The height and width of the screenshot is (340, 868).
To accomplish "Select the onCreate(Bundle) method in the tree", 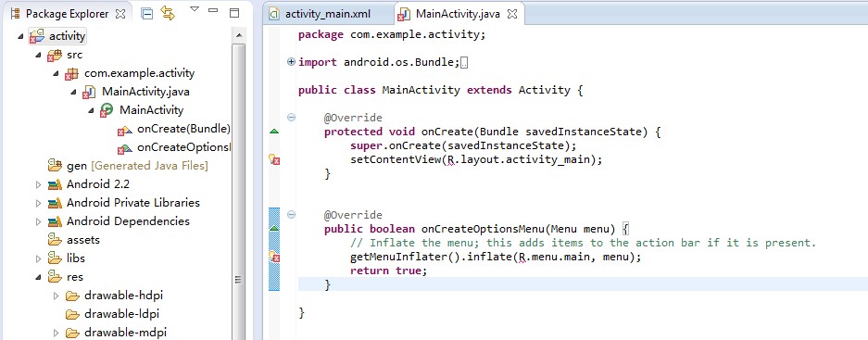I will 174,130.
